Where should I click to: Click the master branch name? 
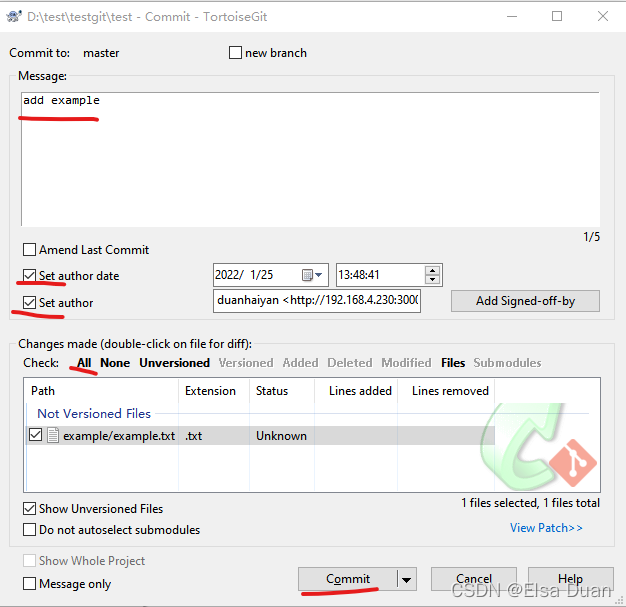pos(101,53)
